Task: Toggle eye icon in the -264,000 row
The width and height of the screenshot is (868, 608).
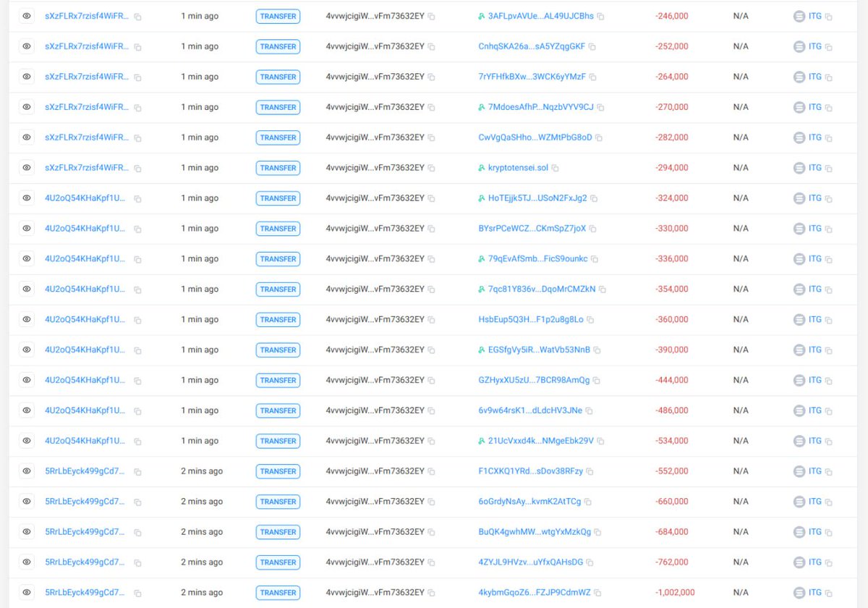Action: (x=27, y=77)
